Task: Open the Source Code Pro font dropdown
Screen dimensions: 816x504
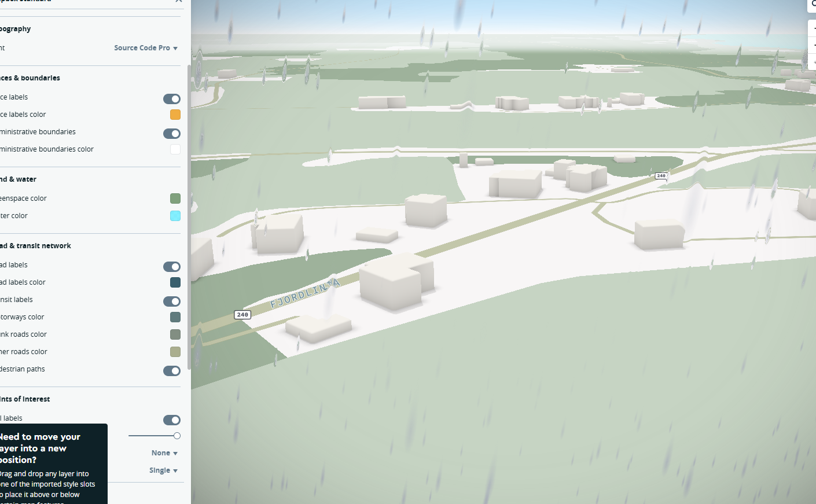Action: coord(145,48)
